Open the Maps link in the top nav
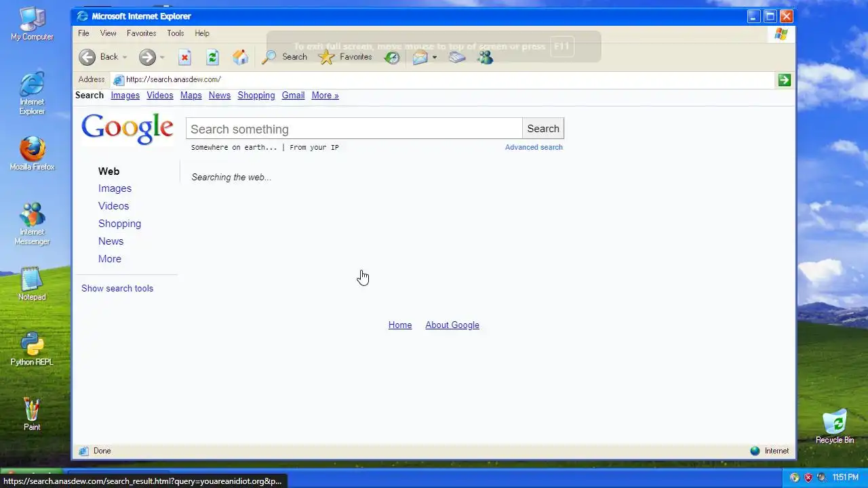The image size is (868, 488). click(191, 96)
